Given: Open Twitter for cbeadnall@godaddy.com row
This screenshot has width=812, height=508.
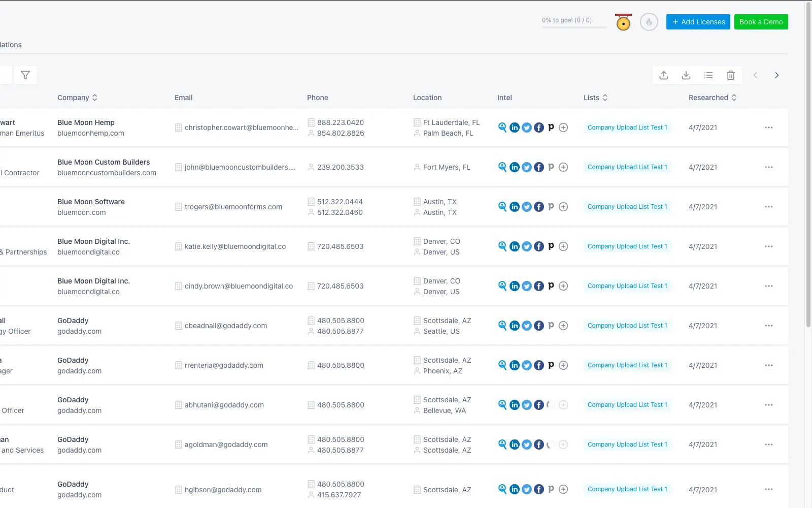Looking at the screenshot, I should (x=527, y=326).
